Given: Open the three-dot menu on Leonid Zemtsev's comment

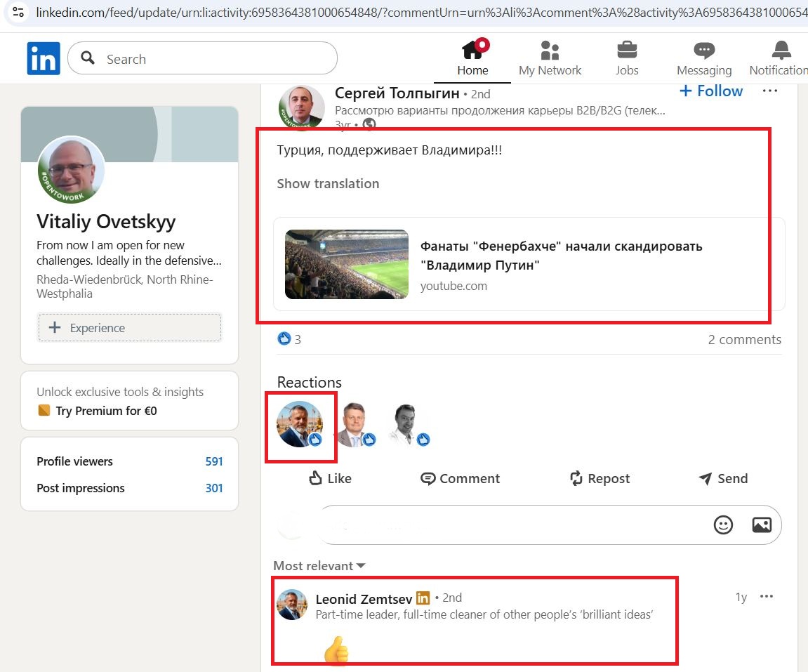Looking at the screenshot, I should [x=767, y=596].
